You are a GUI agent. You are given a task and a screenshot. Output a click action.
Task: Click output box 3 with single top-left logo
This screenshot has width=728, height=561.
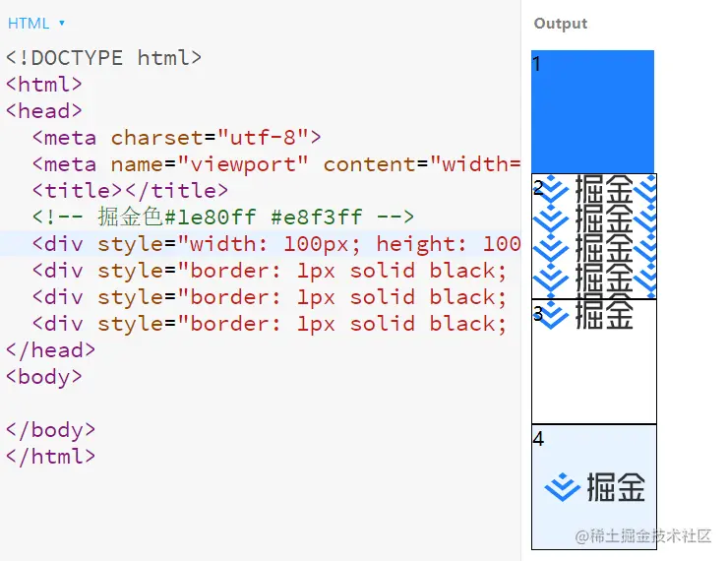[x=594, y=361]
